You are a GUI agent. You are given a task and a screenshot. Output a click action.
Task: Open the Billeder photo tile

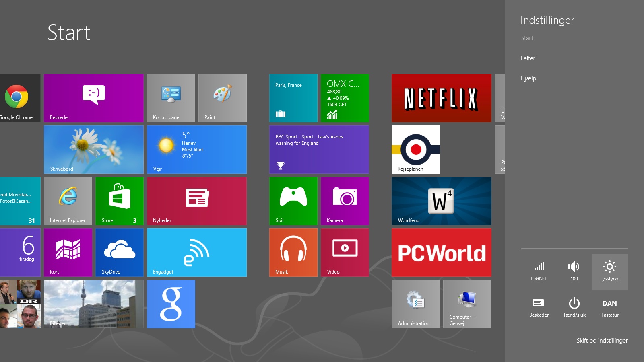click(93, 304)
